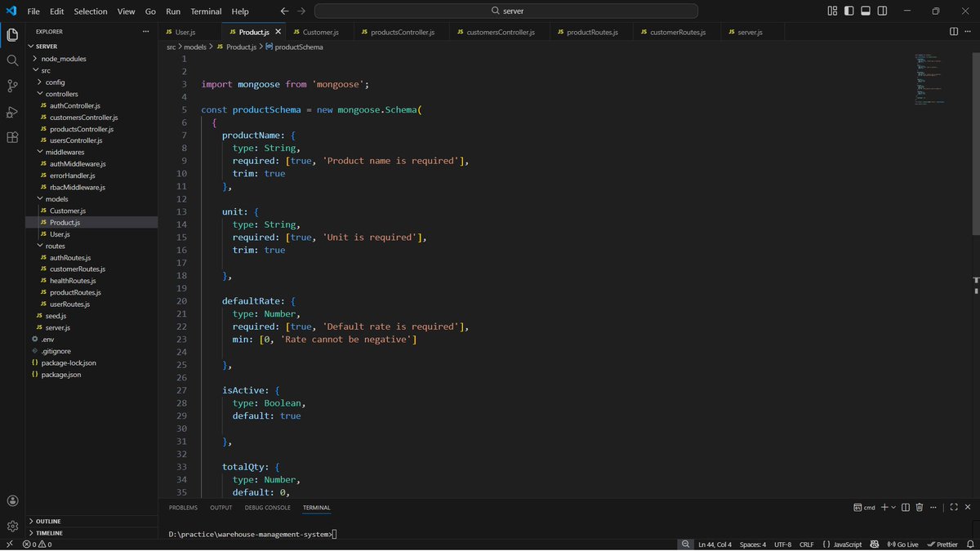Collapse the routes folder
Image resolution: width=980 pixels, height=551 pixels.
[39, 246]
